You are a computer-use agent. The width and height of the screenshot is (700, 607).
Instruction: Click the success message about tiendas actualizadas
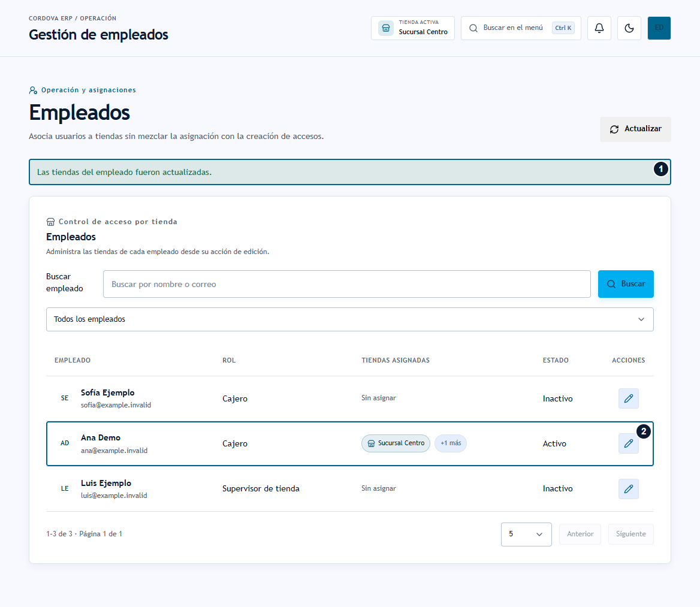(349, 173)
